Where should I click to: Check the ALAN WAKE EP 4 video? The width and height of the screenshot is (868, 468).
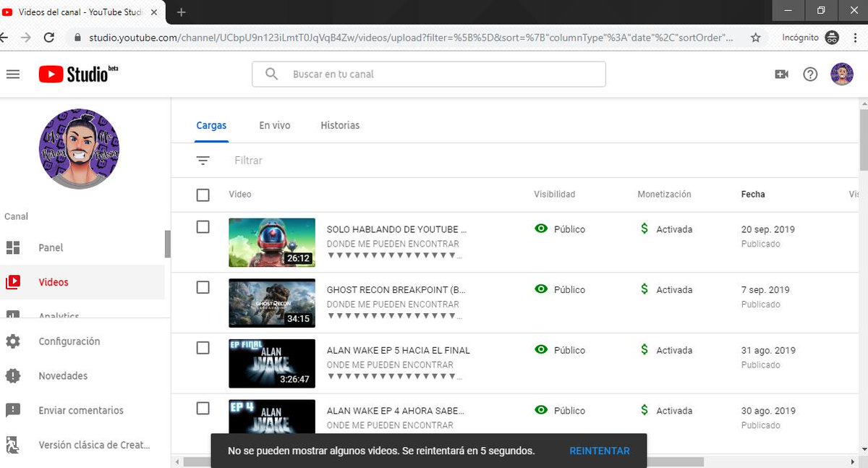coord(203,409)
